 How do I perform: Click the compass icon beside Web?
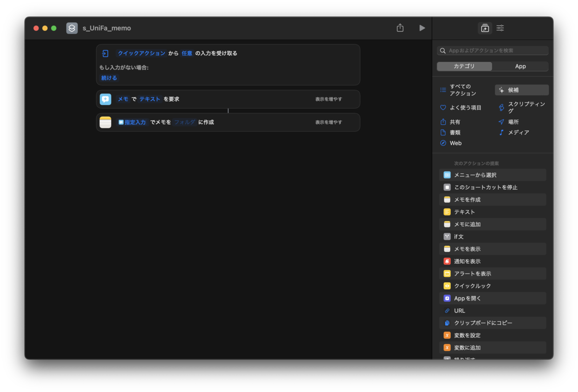[x=443, y=143]
